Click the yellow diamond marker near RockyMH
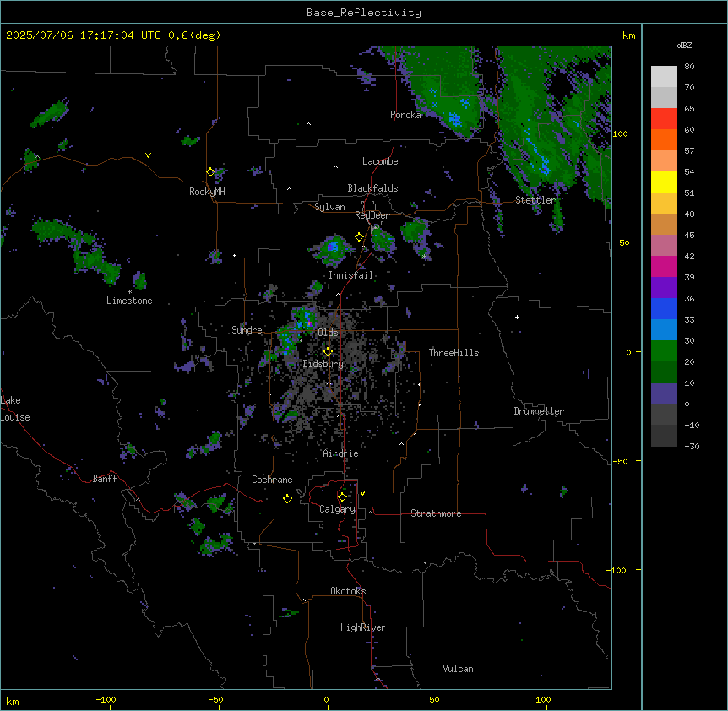The image size is (728, 711). pyautogui.click(x=210, y=172)
